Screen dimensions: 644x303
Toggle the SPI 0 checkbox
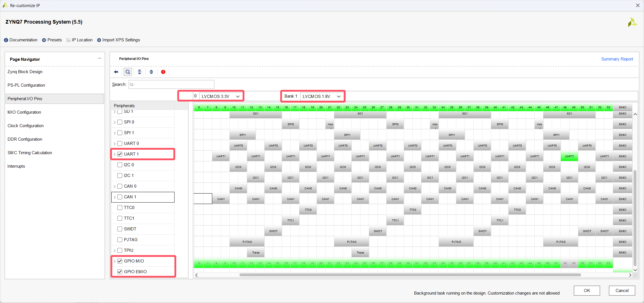pyautogui.click(x=120, y=122)
